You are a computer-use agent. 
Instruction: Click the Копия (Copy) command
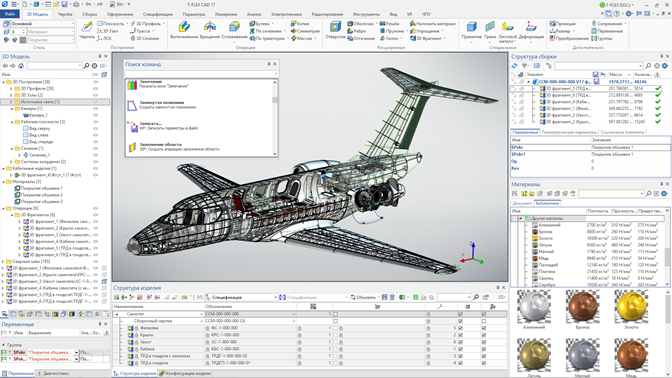click(300, 24)
